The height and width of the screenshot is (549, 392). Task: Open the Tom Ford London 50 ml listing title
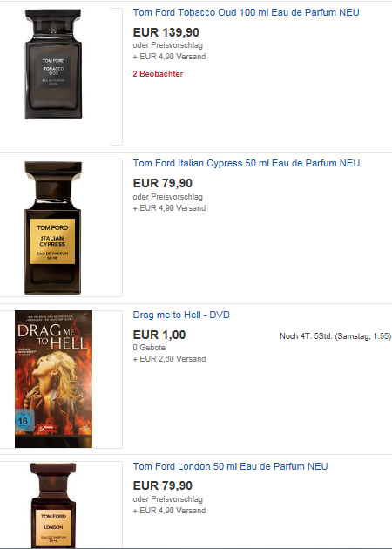(230, 466)
